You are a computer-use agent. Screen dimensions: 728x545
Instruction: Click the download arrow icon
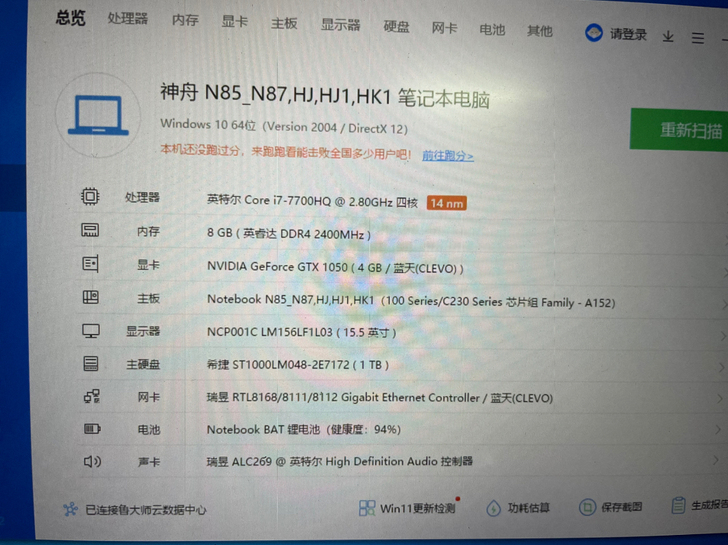[x=668, y=36]
